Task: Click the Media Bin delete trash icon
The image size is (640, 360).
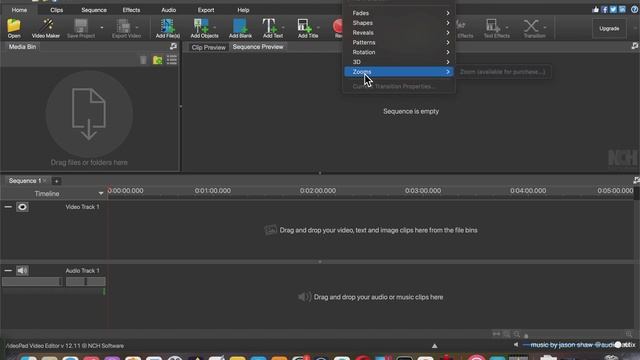Action: click(143, 60)
